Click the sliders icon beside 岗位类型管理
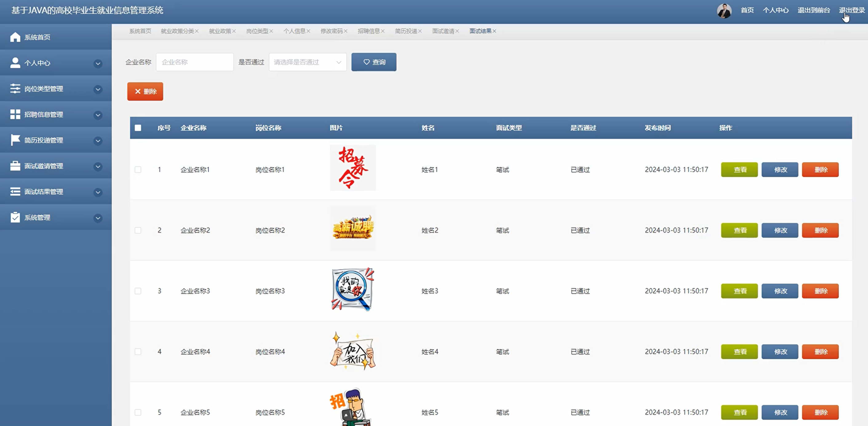The image size is (868, 426). tap(15, 88)
